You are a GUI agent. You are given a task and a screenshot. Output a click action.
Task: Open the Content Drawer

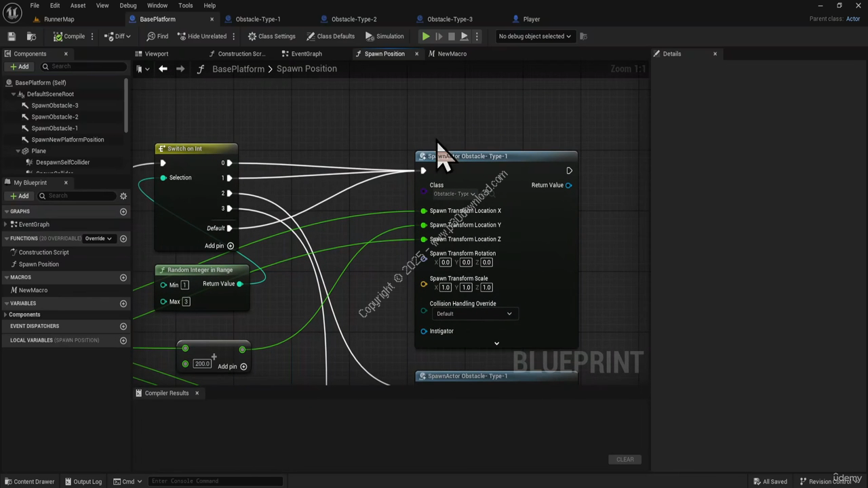coord(29,481)
